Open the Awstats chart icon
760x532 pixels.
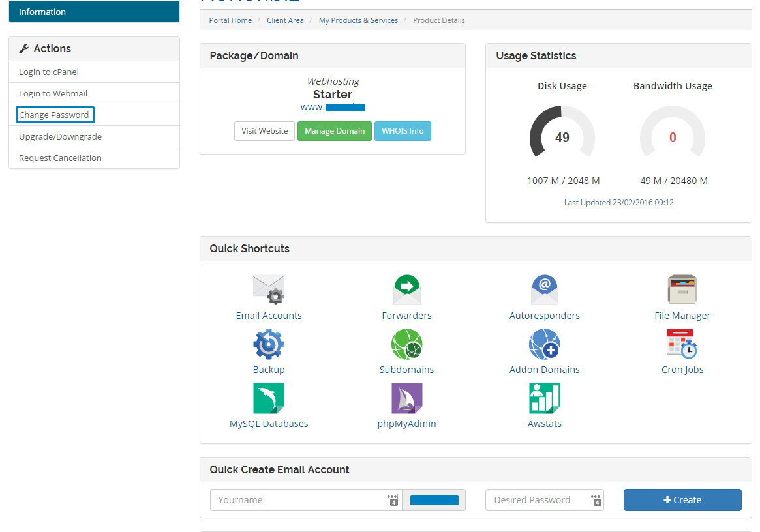click(x=544, y=398)
